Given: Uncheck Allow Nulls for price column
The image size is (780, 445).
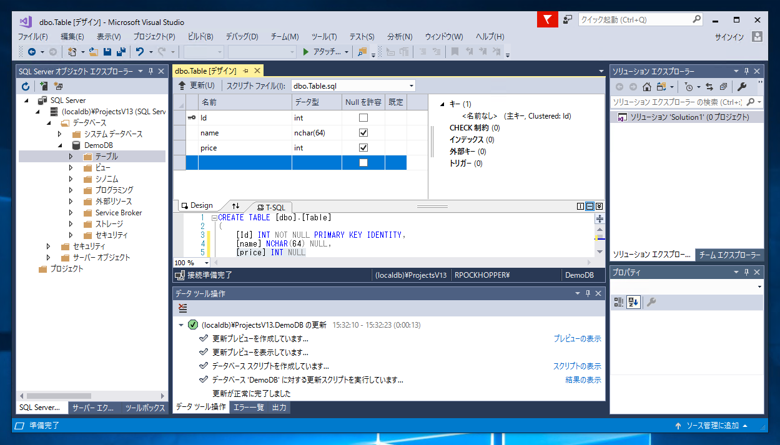Looking at the screenshot, I should click(x=363, y=148).
